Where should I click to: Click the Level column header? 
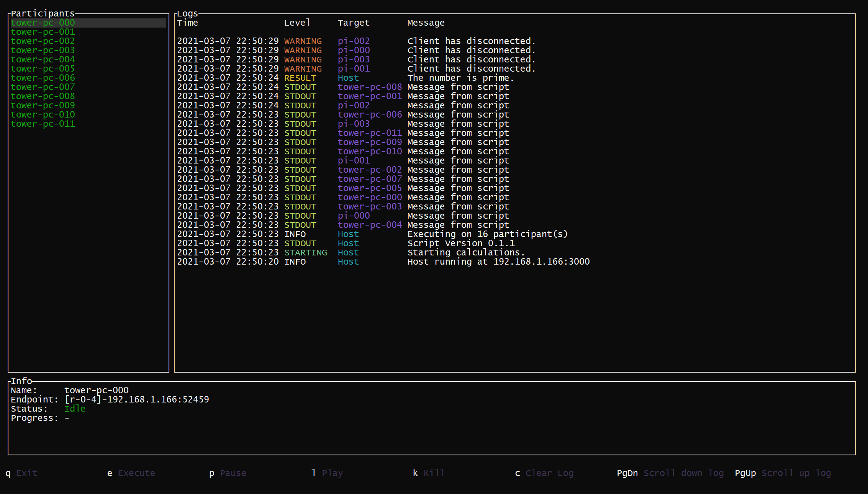[297, 23]
